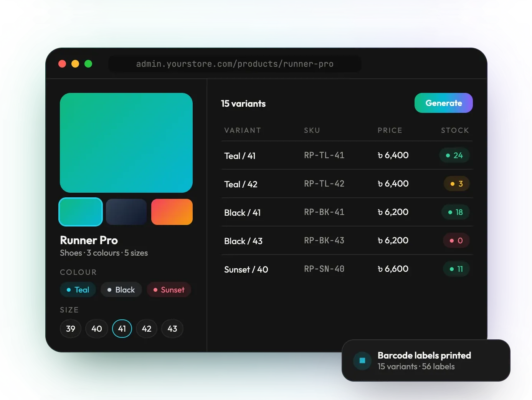Open the Teal / 42 variant row
This screenshot has height=400, width=532.
click(347, 184)
